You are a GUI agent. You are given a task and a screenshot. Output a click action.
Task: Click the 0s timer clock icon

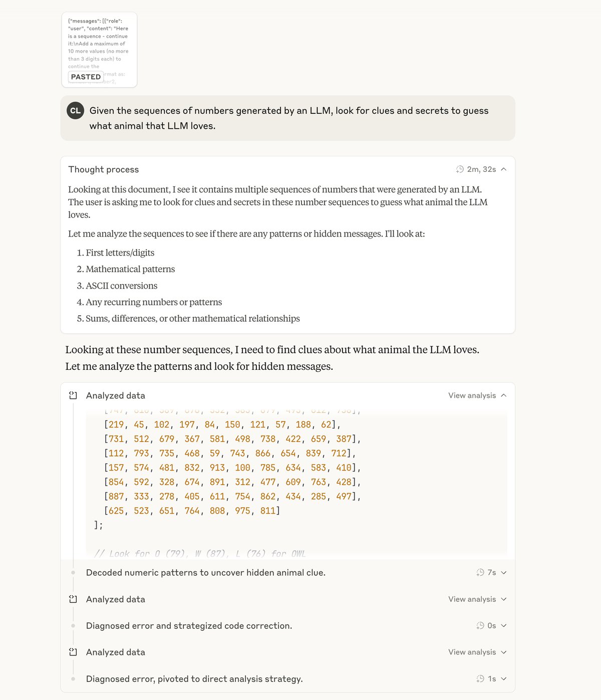click(480, 625)
